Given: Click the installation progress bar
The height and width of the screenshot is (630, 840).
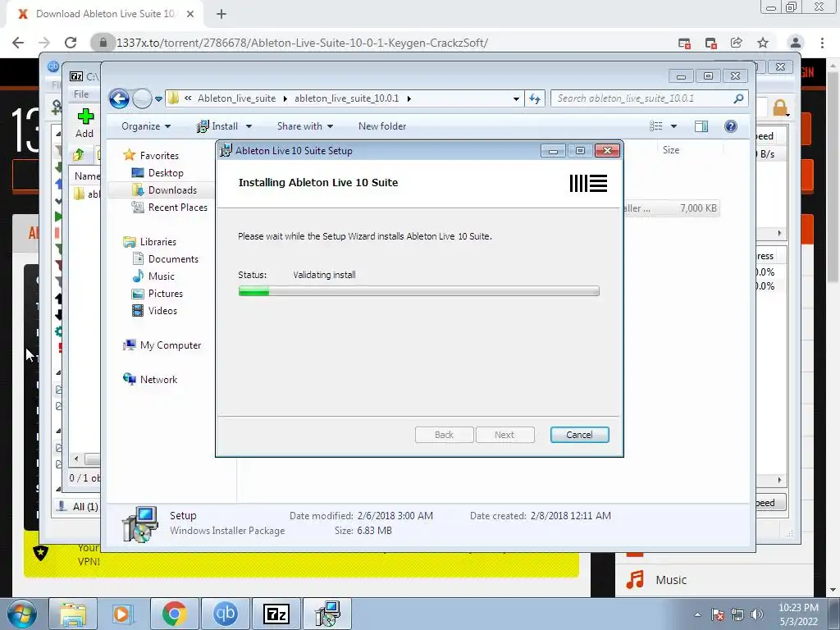Looking at the screenshot, I should [419, 291].
